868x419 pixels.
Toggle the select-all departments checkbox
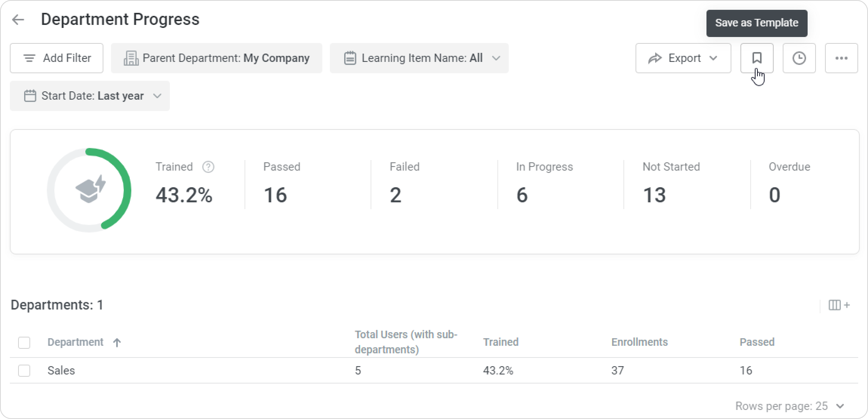[x=24, y=342]
